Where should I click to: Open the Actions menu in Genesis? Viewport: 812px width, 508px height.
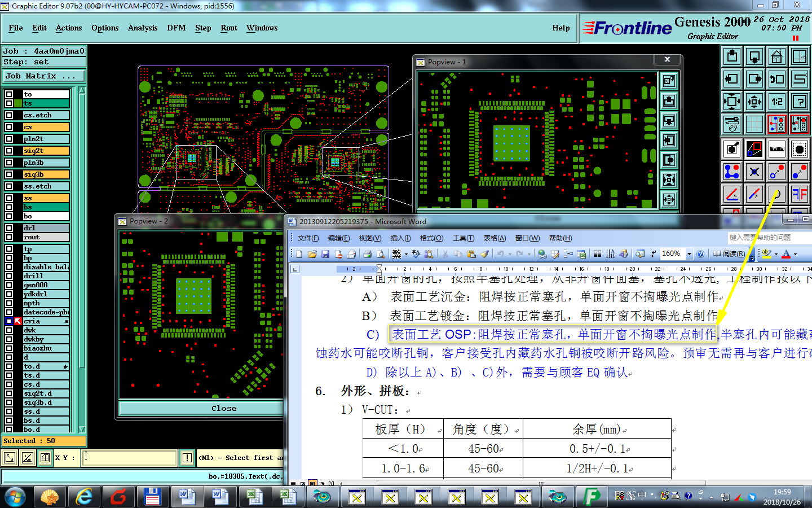coord(69,28)
